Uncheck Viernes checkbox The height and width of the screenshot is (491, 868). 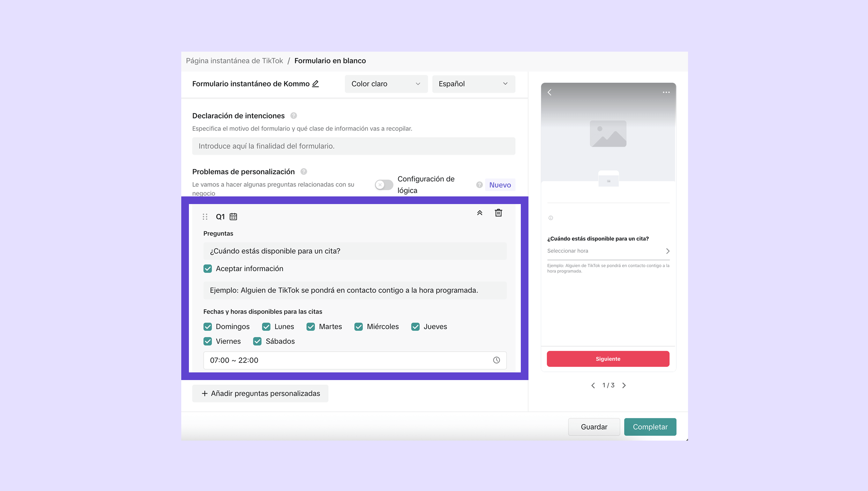point(207,341)
